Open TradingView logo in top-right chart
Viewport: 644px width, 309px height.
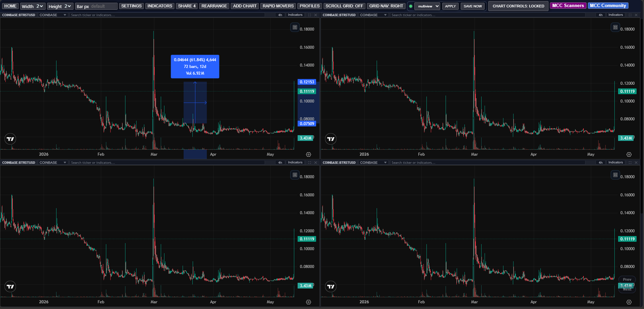pos(331,139)
